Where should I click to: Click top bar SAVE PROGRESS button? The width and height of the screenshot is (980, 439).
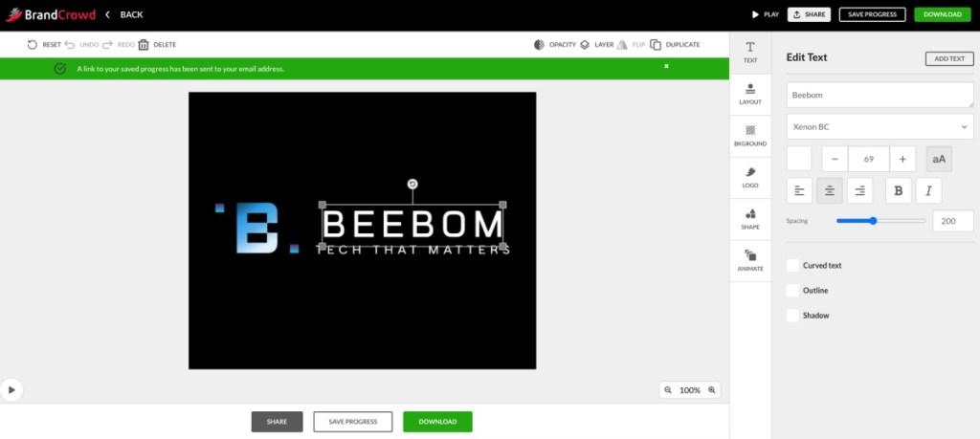(872, 14)
